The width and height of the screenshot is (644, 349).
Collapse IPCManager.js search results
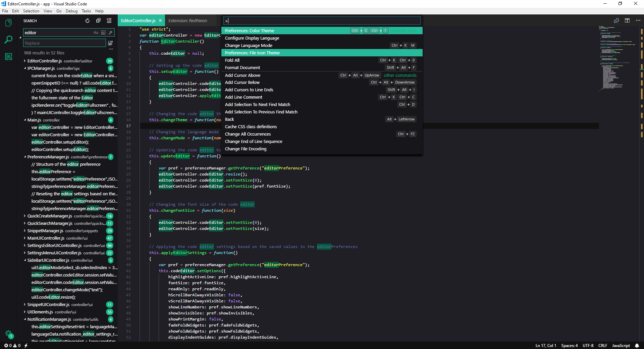[x=25, y=68]
